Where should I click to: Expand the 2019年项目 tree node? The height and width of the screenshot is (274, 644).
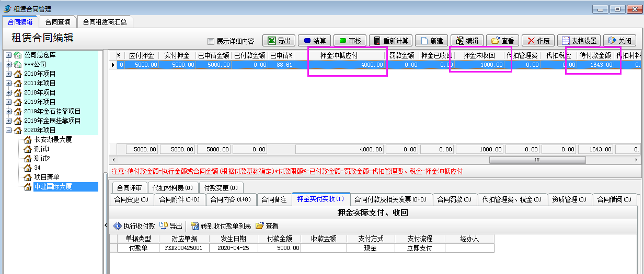(9, 102)
